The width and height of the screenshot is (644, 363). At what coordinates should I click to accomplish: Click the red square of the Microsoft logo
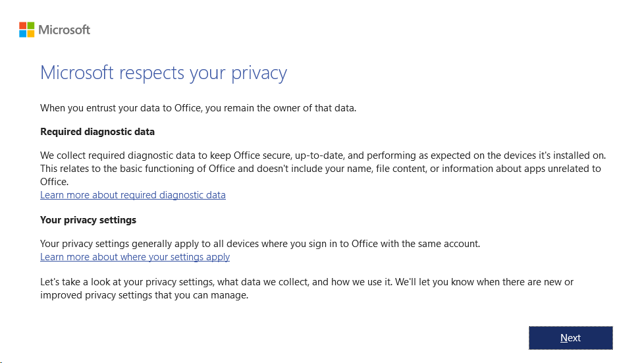point(22,26)
